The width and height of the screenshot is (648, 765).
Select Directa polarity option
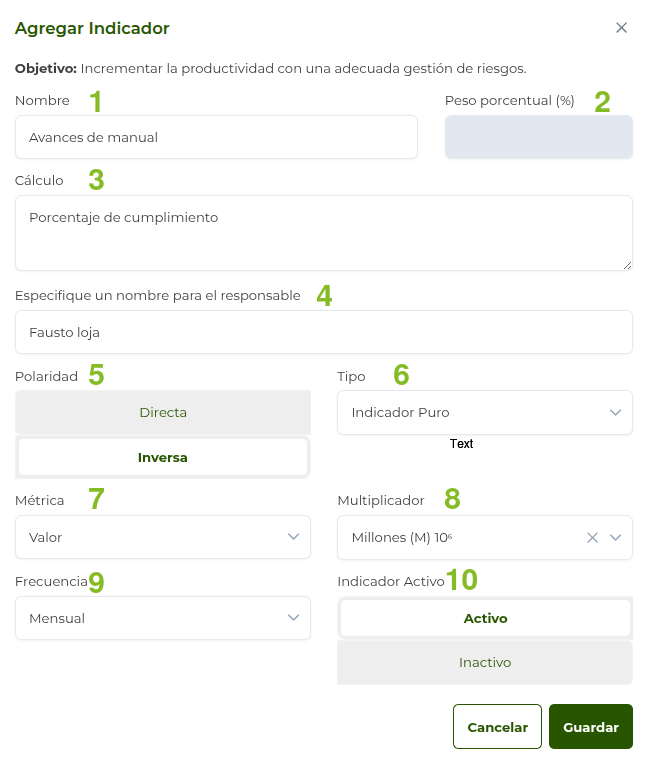click(163, 412)
